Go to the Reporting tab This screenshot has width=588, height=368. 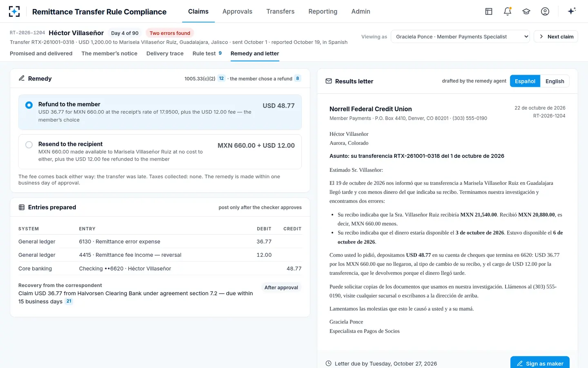pos(323,11)
